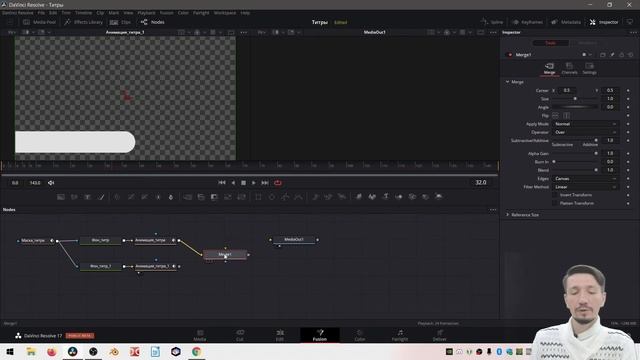Image resolution: width=640 pixels, height=360 pixels.
Task: Click the Blend slider
Action: click(575, 170)
